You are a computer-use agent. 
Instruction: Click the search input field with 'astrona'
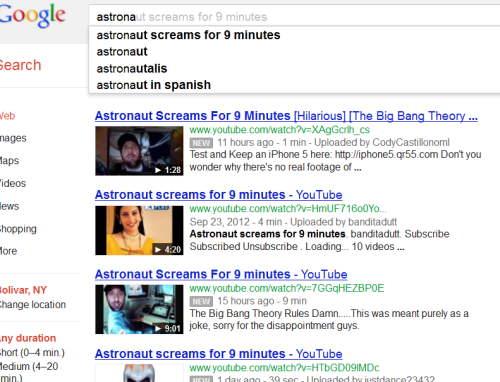[294, 16]
